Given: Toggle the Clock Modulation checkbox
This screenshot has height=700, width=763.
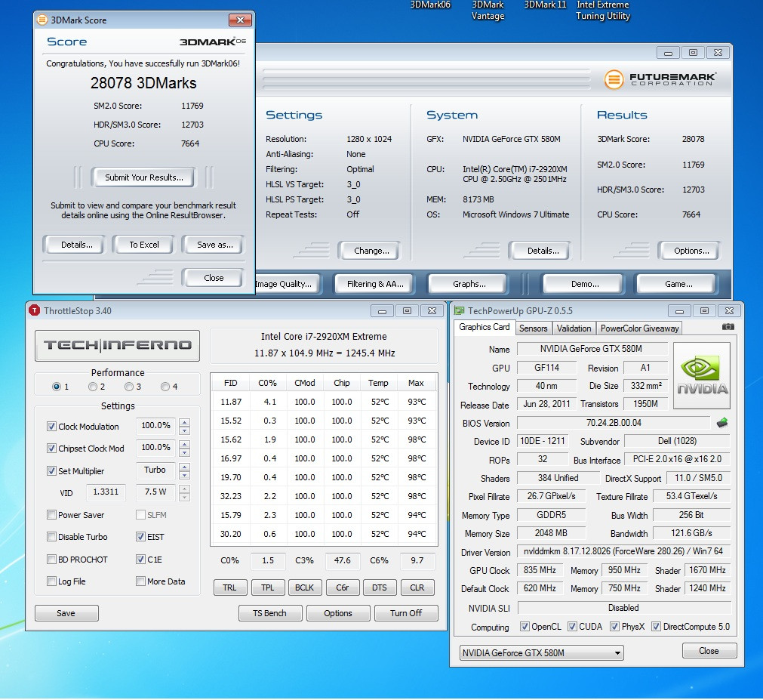Looking at the screenshot, I should coord(51,427).
